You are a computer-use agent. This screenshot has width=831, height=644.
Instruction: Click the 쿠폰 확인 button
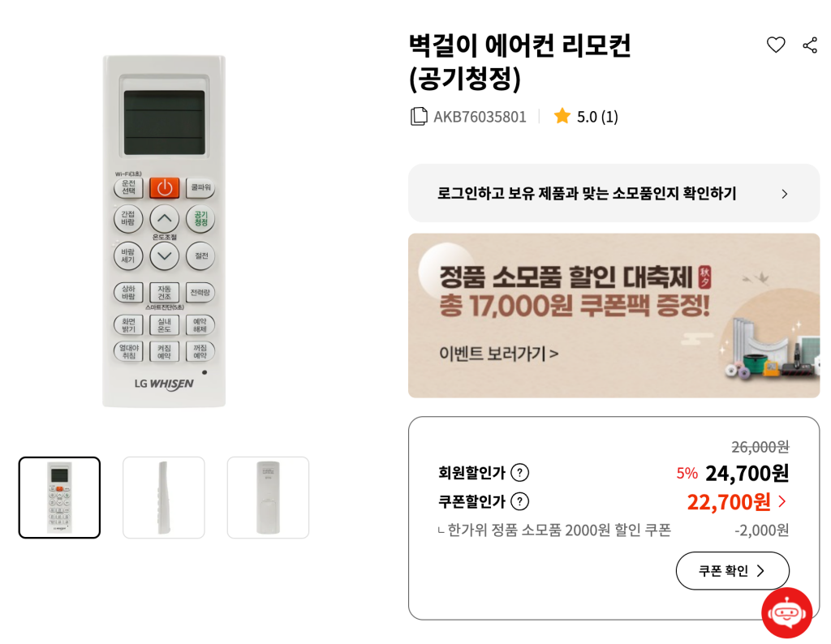click(x=732, y=571)
